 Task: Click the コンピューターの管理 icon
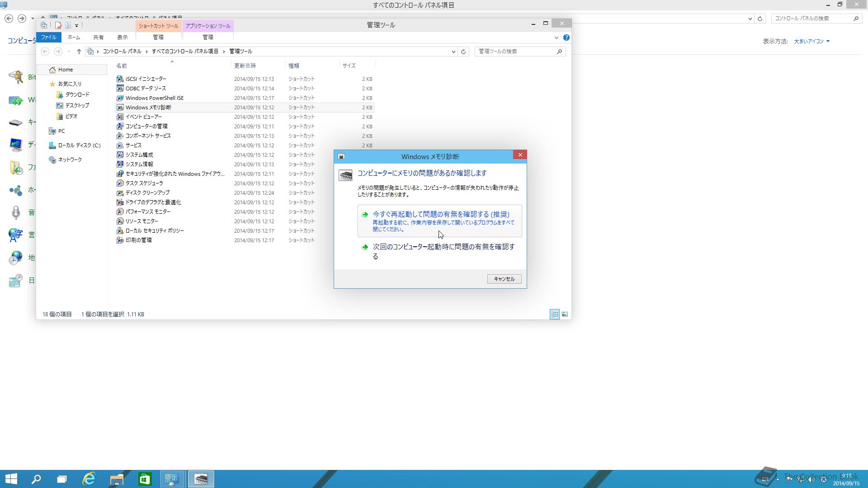tap(120, 127)
